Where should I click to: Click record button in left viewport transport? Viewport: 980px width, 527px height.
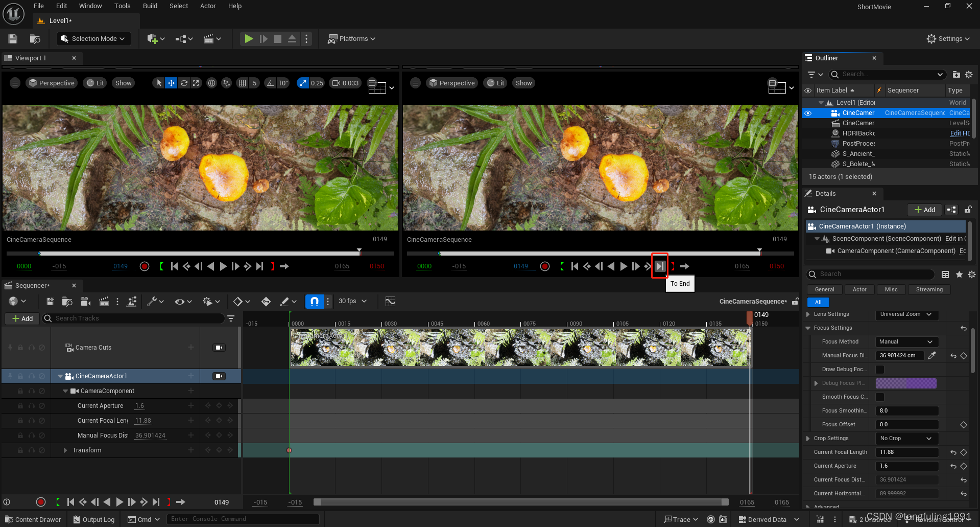(x=145, y=266)
